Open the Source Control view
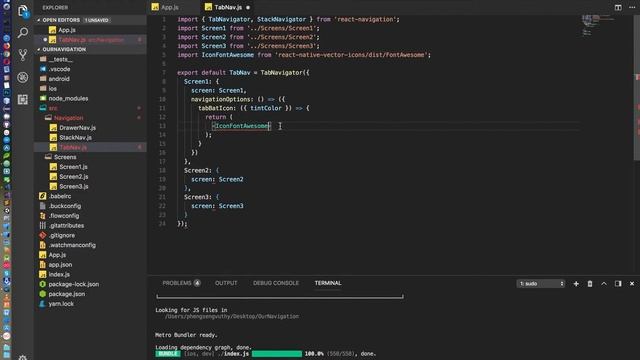This screenshot has width=640, height=360. click(x=23, y=55)
